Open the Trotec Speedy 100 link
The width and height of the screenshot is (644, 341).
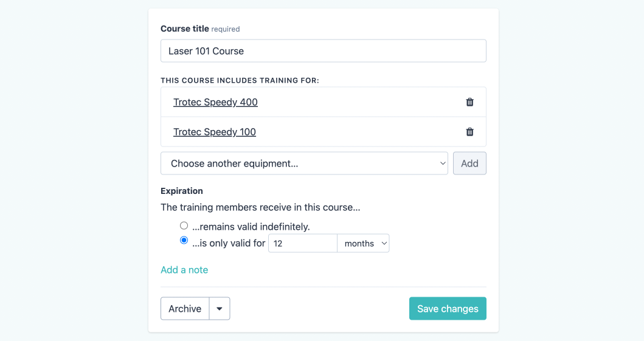[x=215, y=132]
